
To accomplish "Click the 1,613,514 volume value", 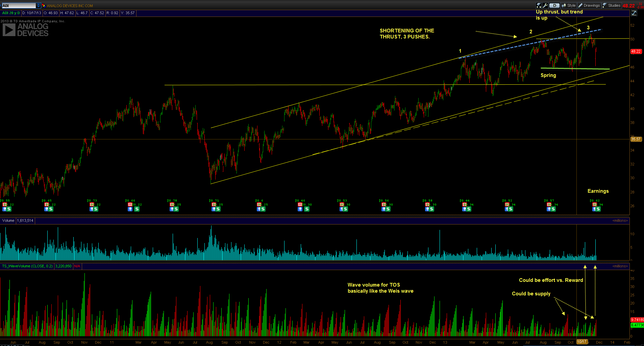I will point(25,220).
